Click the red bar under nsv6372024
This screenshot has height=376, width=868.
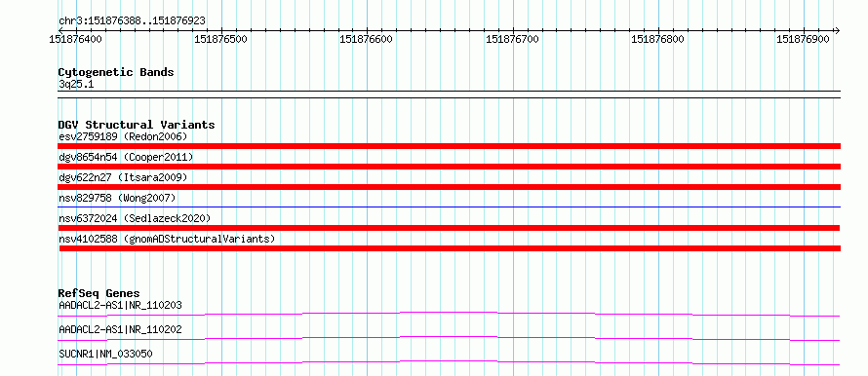tap(449, 228)
